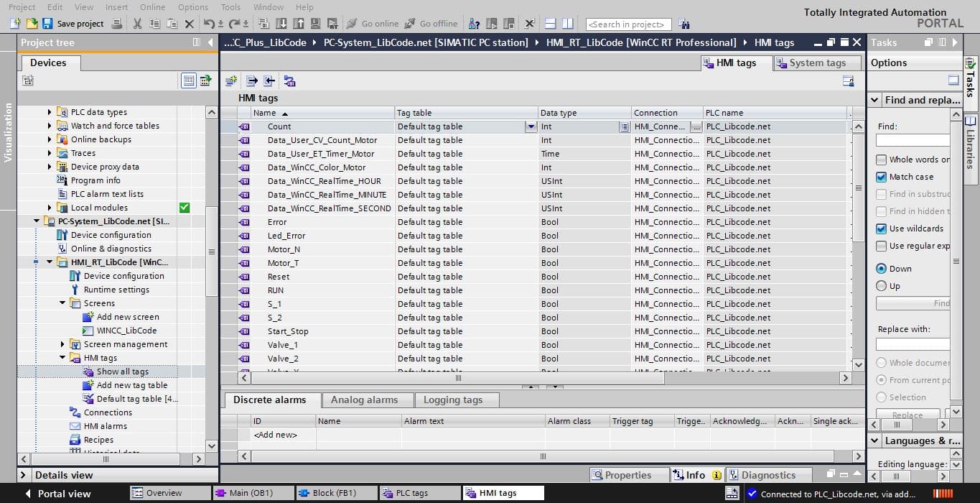Click Download to device icon
980x503 pixels.
click(281, 24)
